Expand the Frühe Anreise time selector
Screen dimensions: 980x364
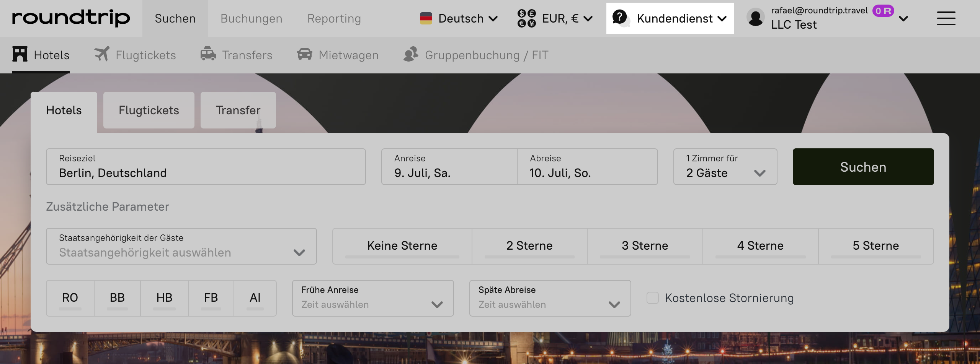pos(372,298)
